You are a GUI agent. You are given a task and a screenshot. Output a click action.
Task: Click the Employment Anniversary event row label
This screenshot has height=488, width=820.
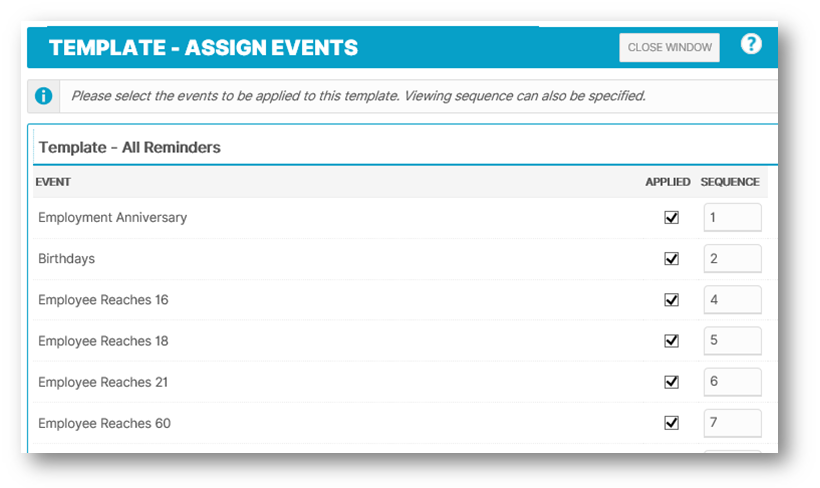coord(112,218)
